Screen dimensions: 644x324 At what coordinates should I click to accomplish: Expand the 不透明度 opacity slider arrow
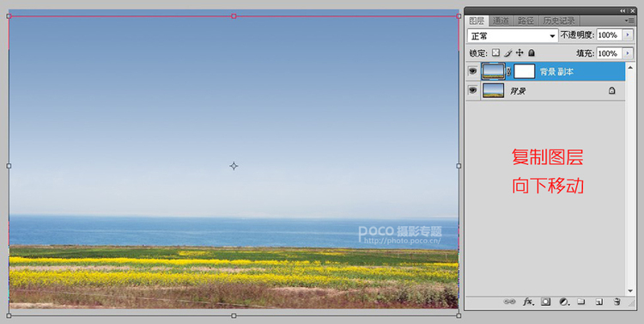pyautogui.click(x=628, y=35)
